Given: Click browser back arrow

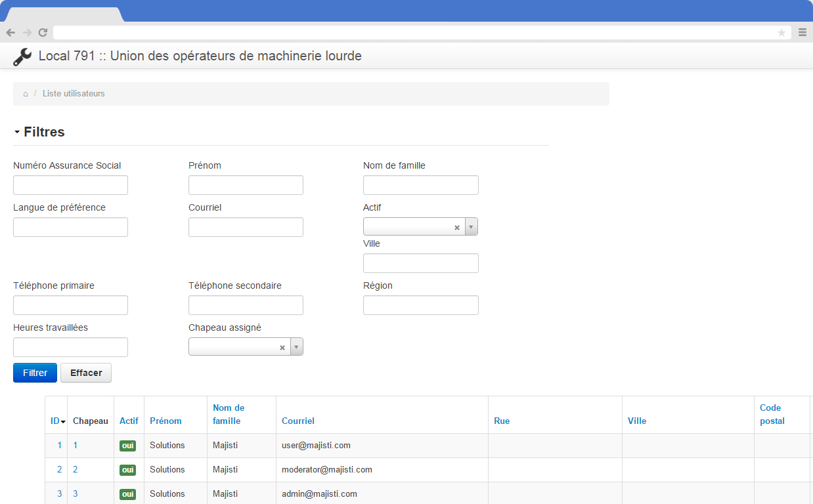Looking at the screenshot, I should (11, 32).
